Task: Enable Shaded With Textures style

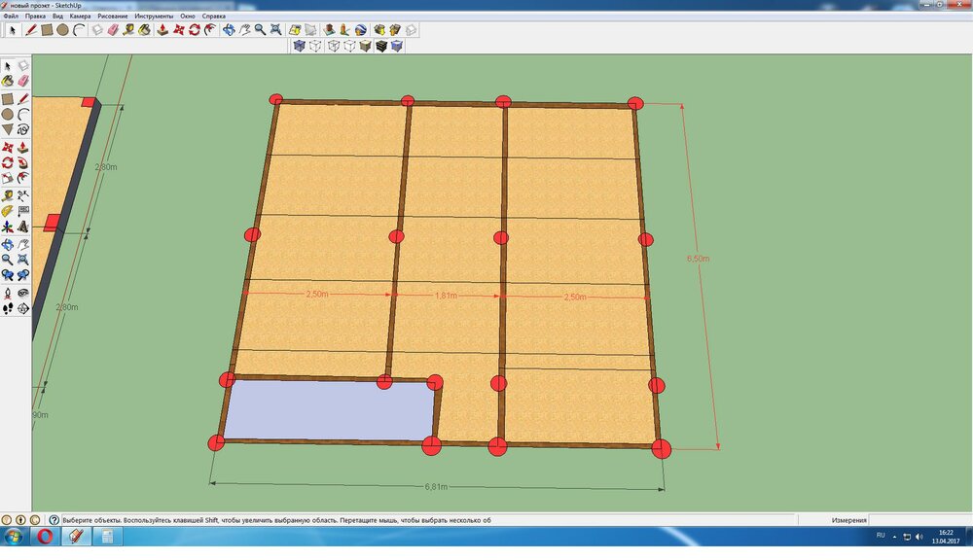Action: (380, 46)
